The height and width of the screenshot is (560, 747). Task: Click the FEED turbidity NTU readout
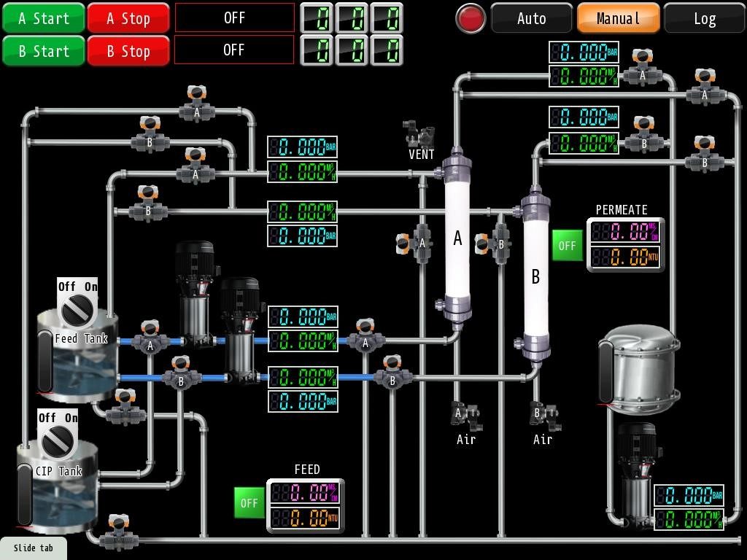tap(306, 518)
